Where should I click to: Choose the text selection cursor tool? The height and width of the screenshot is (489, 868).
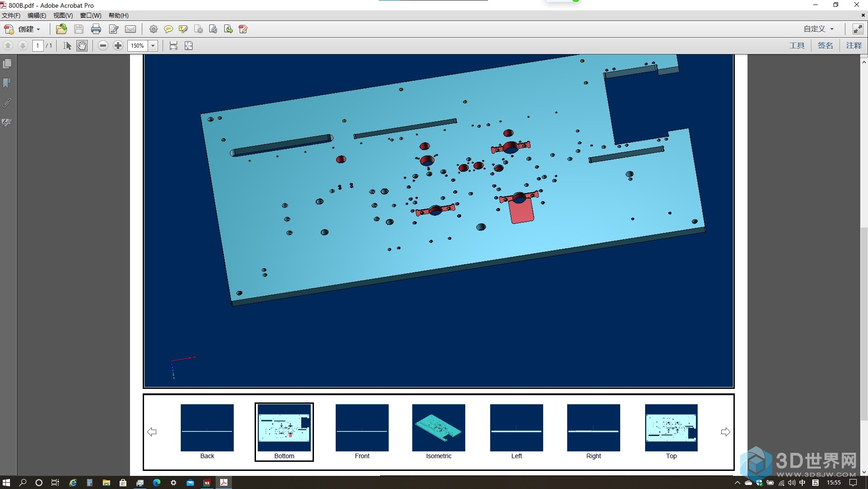click(67, 45)
